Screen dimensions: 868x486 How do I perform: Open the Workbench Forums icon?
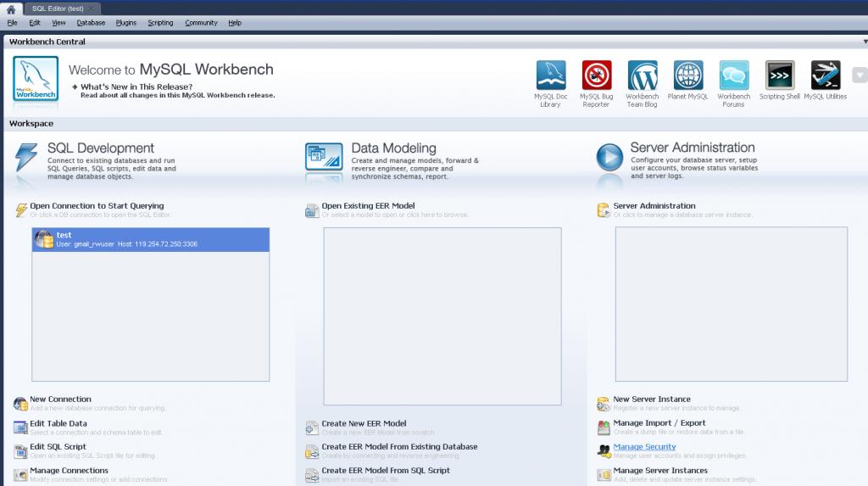click(733, 75)
